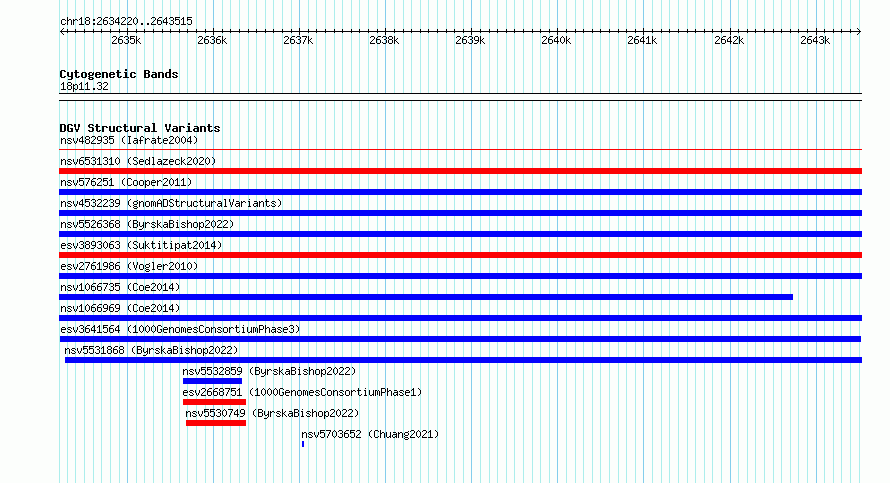Select blue bar under nsv5526368
The width and height of the screenshot is (890, 483).
[460, 234]
